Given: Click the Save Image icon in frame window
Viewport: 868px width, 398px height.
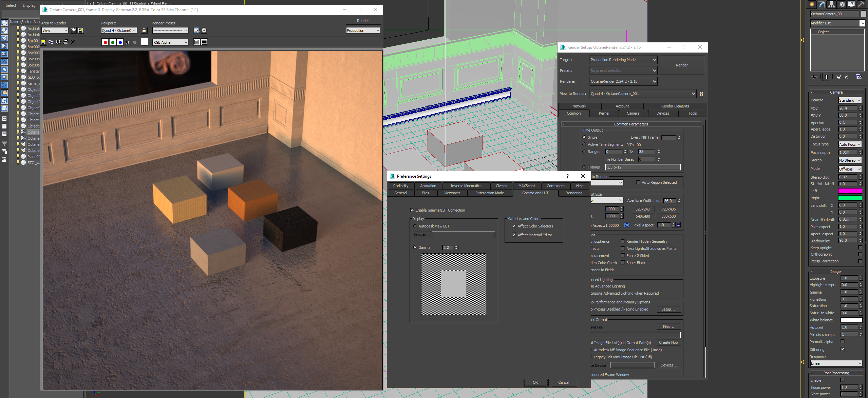Looking at the screenshot, I should pyautogui.click(x=43, y=42).
